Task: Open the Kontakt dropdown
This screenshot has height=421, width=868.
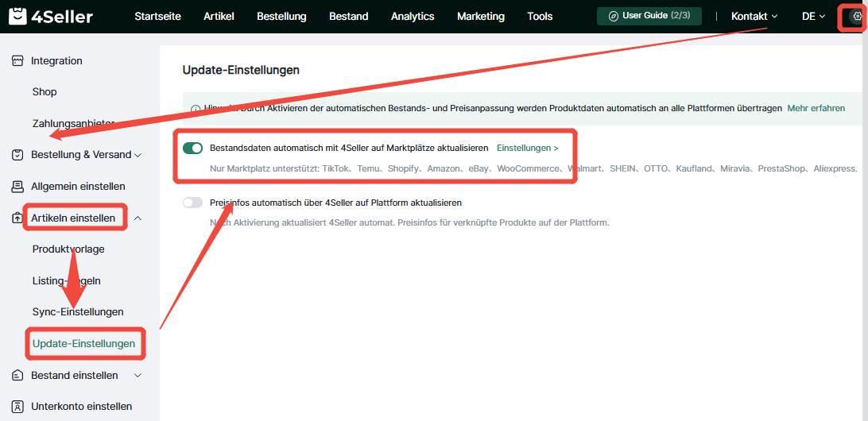Action: tap(754, 17)
